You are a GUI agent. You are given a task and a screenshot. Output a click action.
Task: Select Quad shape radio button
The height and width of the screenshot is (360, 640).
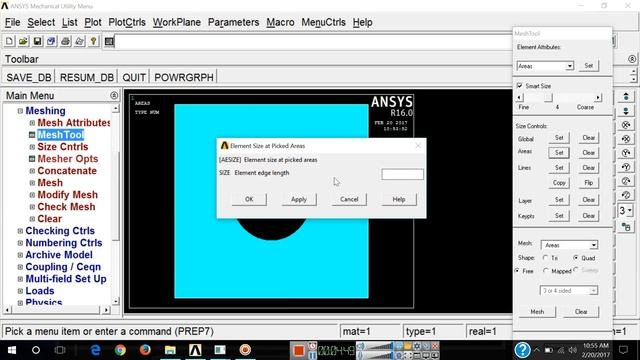576,258
